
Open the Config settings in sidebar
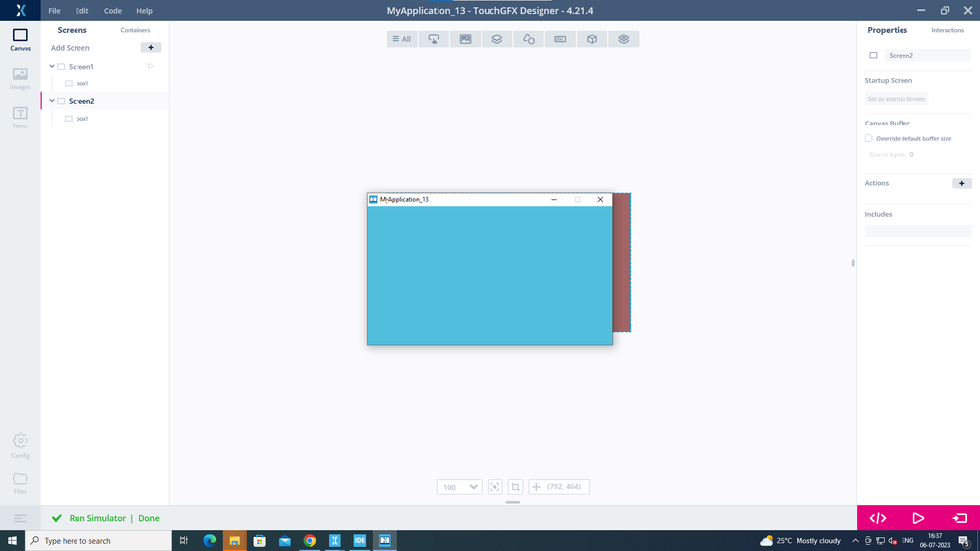pos(20,446)
